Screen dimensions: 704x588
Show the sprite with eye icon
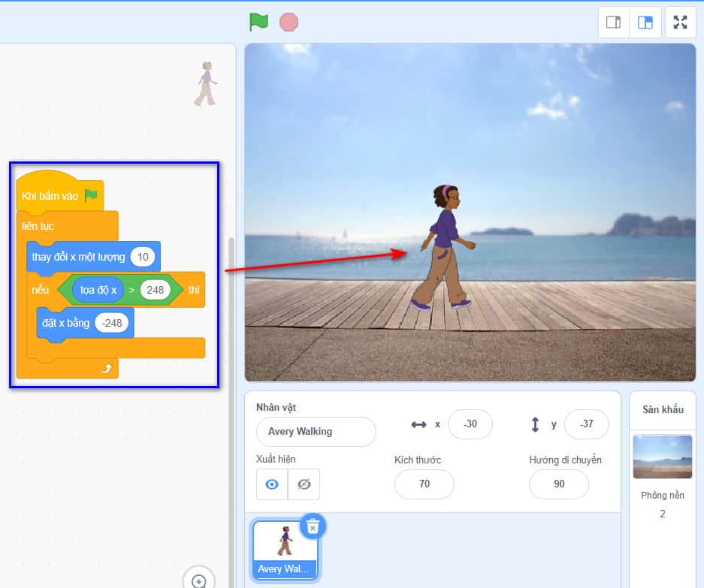pyautogui.click(x=272, y=484)
